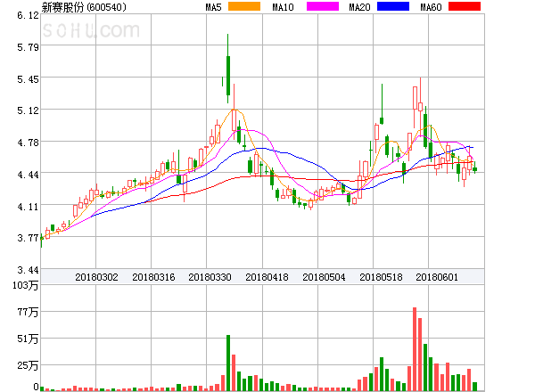Click the tallest red volume bar near 77万
The height and width of the screenshot is (392, 535).
(415, 349)
